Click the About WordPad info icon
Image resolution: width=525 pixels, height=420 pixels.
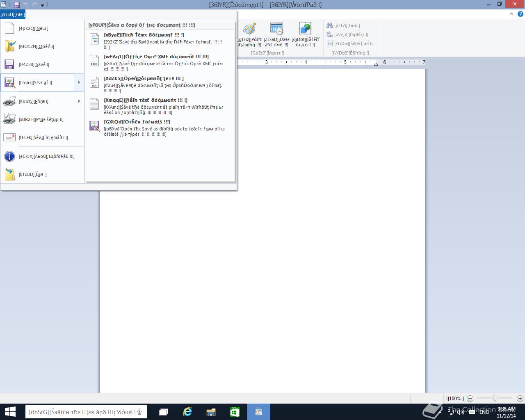tap(9, 156)
